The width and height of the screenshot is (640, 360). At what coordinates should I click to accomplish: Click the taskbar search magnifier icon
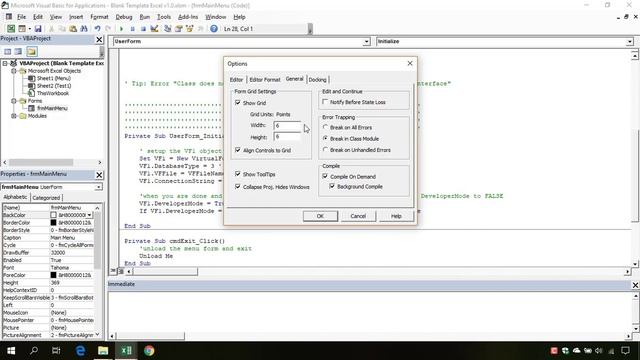tap(34, 351)
